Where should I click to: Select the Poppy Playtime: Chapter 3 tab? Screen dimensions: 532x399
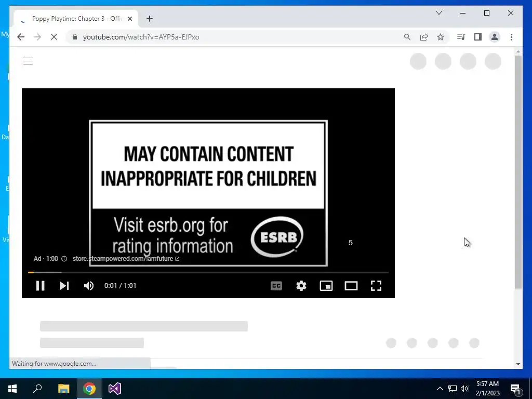coord(76,19)
